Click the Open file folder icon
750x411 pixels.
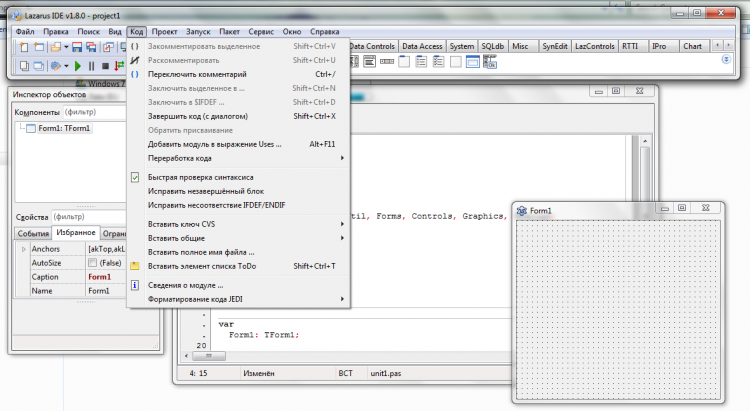(x=56, y=46)
